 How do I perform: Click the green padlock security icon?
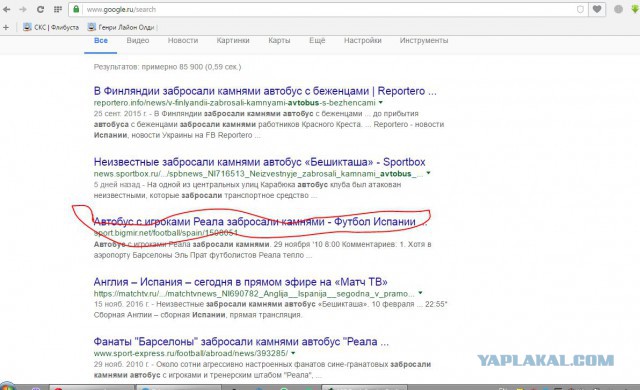76,9
